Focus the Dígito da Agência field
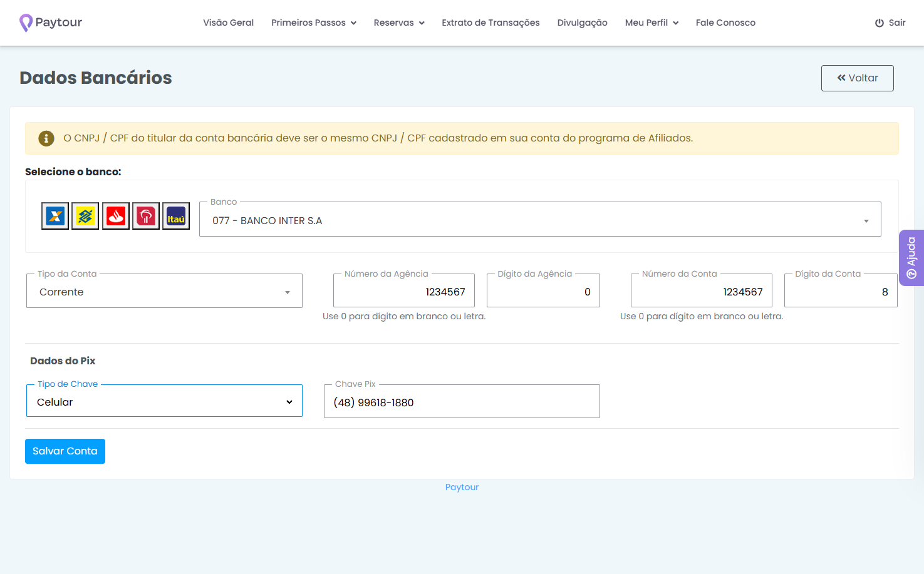The width and height of the screenshot is (924, 574). pos(543,292)
